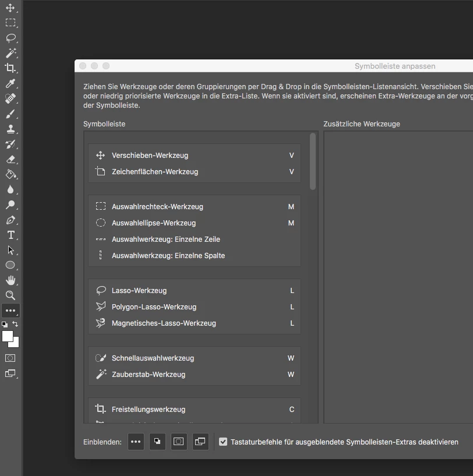This screenshot has height=476, width=473.
Task: Toggle the Quick Mask Einblenden button
Action: pos(178,442)
